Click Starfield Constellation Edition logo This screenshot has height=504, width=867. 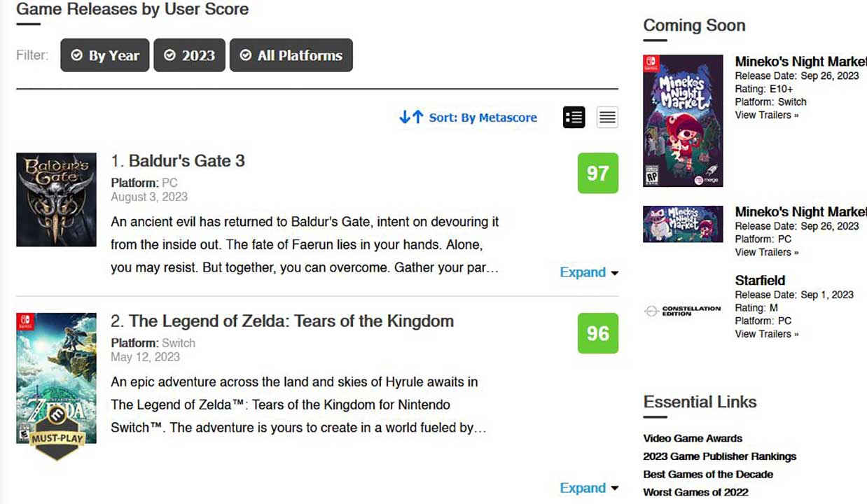(x=682, y=311)
